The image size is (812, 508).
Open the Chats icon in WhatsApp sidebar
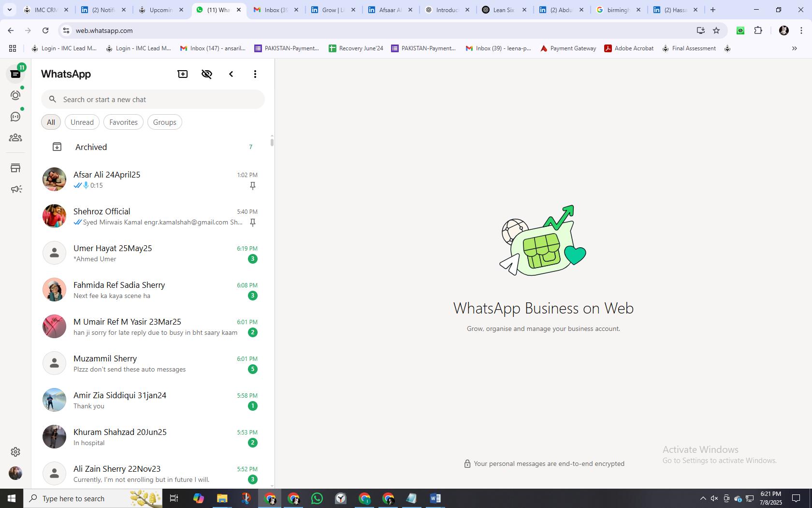pos(15,74)
